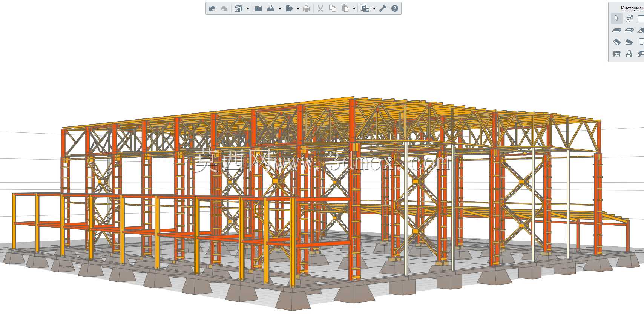Click the Redo arrow icon
The width and height of the screenshot is (644, 323).
(x=224, y=8)
